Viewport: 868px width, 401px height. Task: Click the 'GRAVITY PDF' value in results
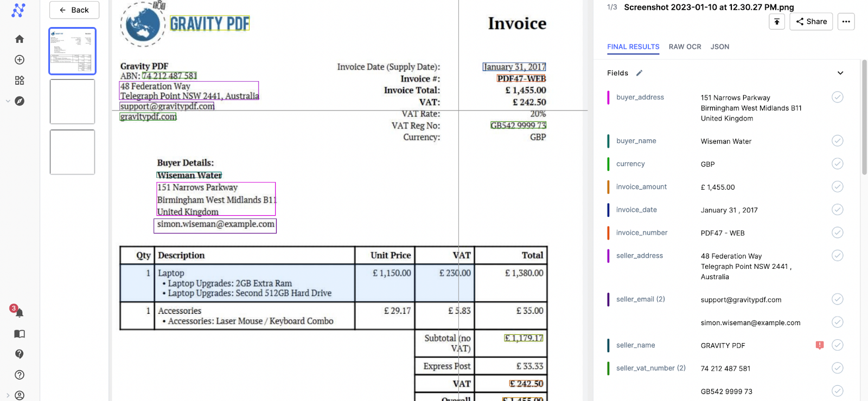(x=723, y=346)
